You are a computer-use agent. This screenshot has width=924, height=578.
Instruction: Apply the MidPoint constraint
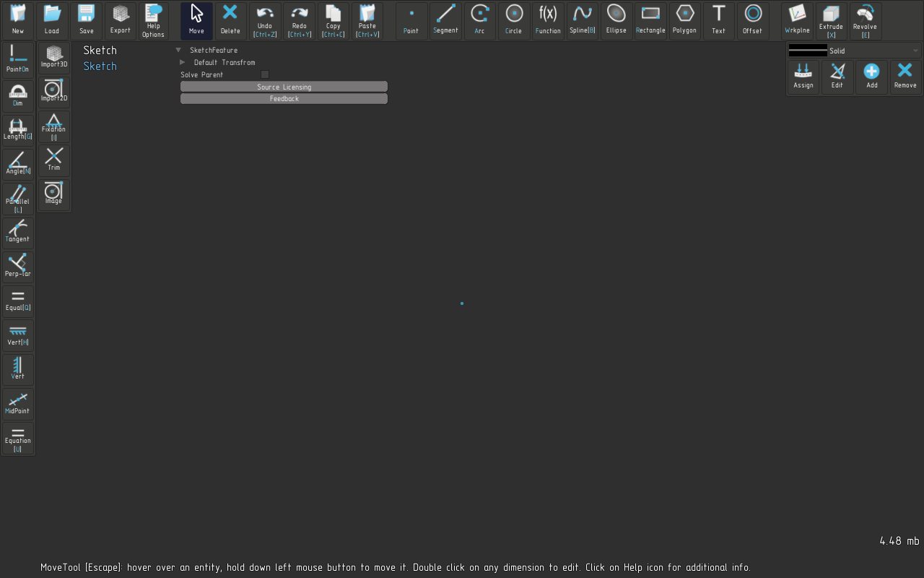pos(17,402)
